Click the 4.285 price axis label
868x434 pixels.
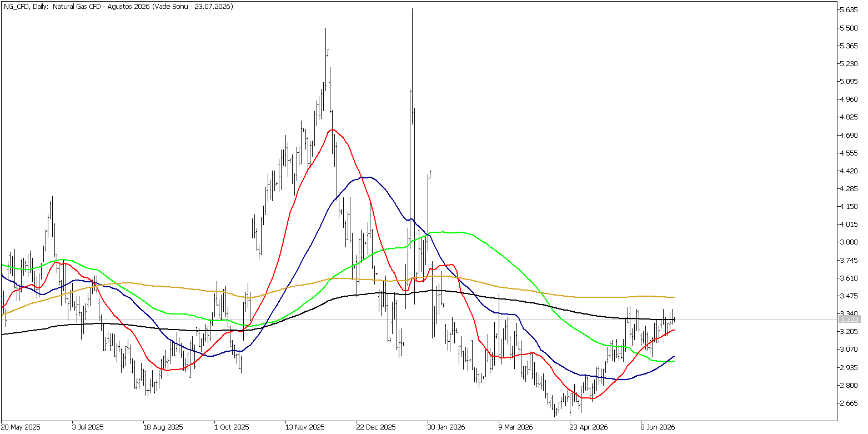click(x=850, y=188)
